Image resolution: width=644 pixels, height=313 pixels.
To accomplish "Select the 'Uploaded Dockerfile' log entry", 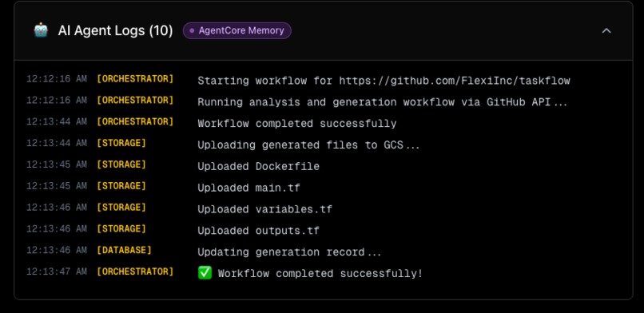I will pos(258,166).
